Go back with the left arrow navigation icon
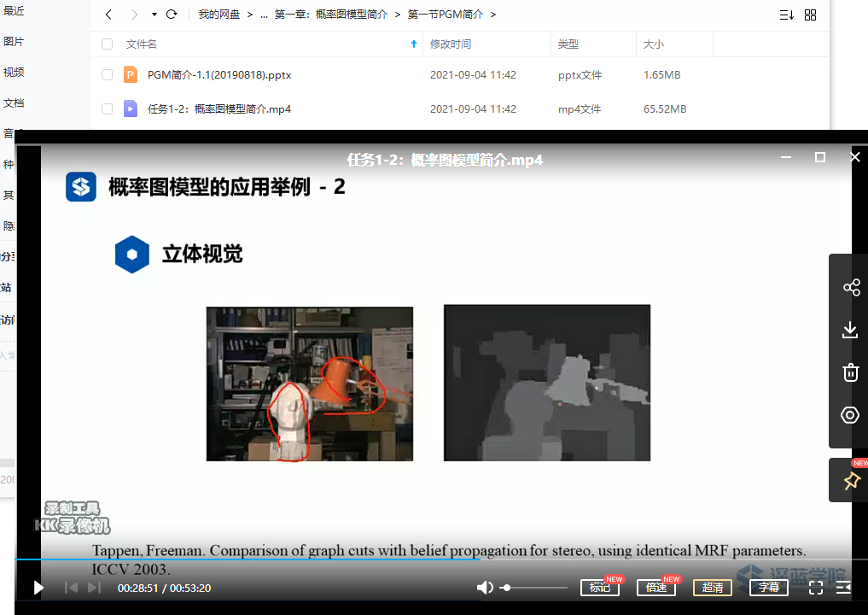This screenshot has height=615, width=868. (108, 15)
